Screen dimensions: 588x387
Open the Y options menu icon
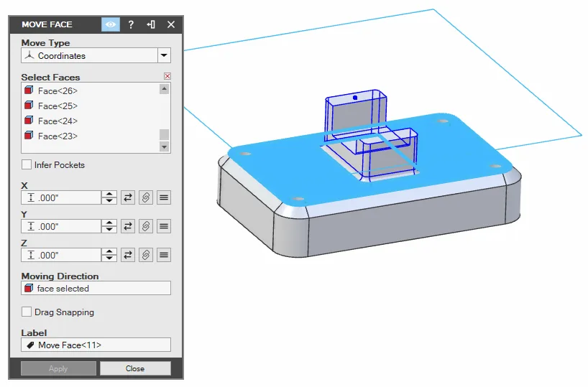coord(164,226)
